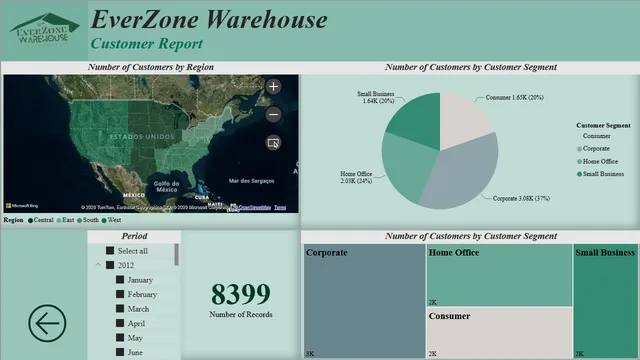This screenshot has width=640, height=360.
Task: Click the 8399 Number of Records card
Action: pos(241,300)
